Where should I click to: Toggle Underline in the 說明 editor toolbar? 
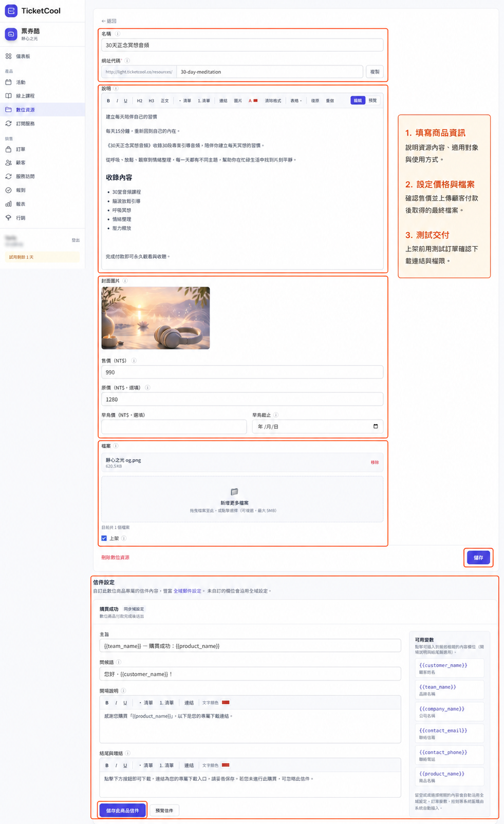[125, 101]
